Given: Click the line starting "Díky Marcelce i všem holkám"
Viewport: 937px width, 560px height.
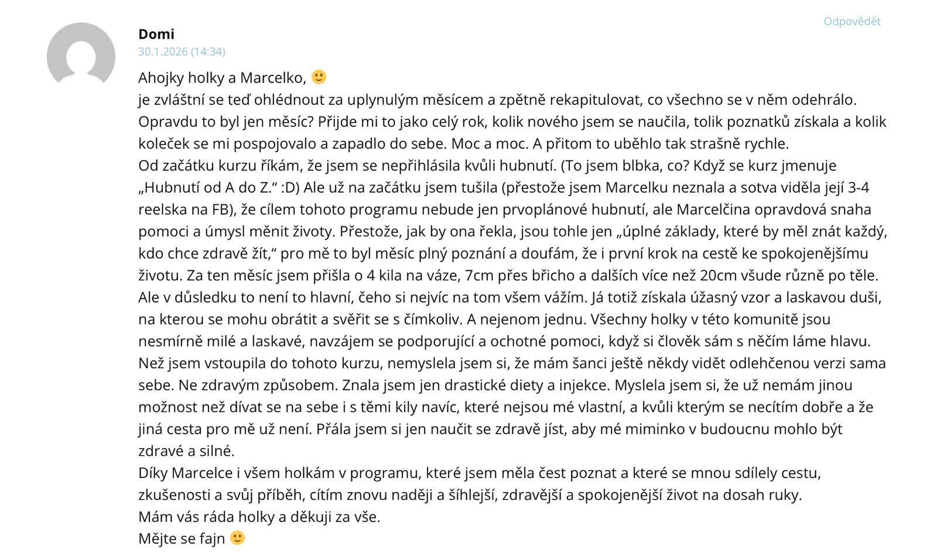Looking at the screenshot, I should pos(479,473).
